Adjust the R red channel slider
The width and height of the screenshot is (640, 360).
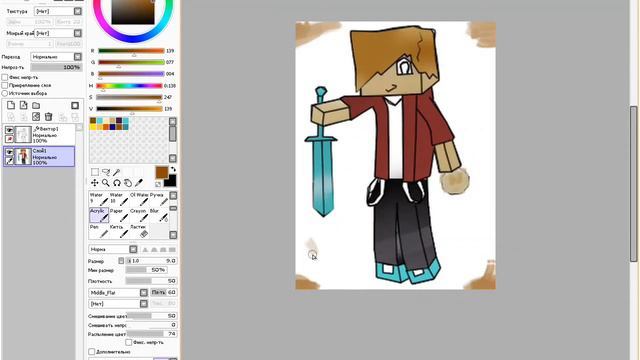(x=131, y=51)
